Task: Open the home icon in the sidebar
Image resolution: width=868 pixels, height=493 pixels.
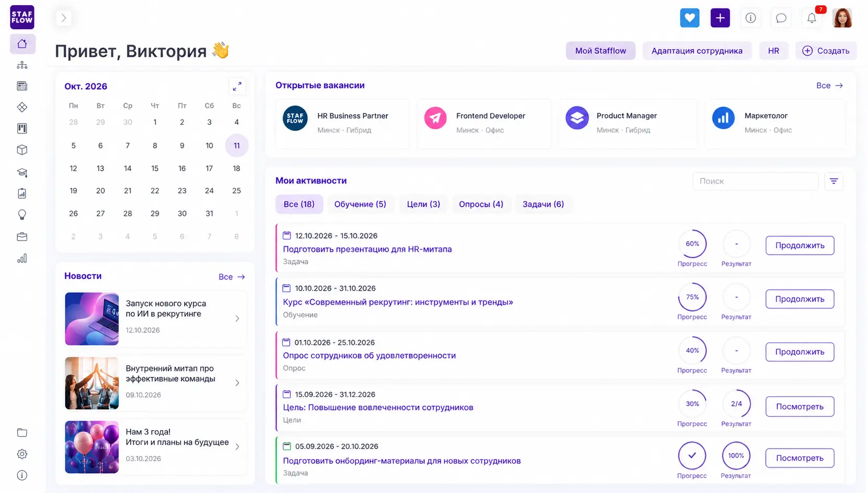Action: point(22,44)
